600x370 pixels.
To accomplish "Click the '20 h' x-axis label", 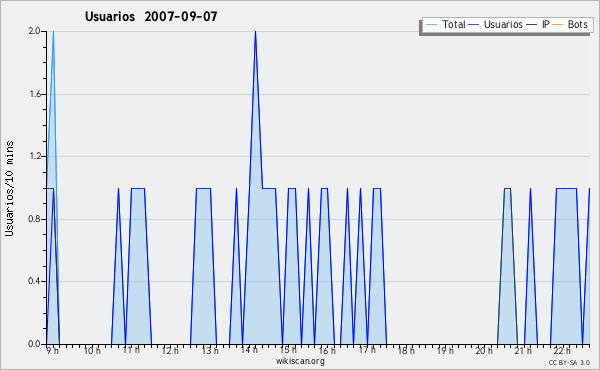I will [484, 350].
